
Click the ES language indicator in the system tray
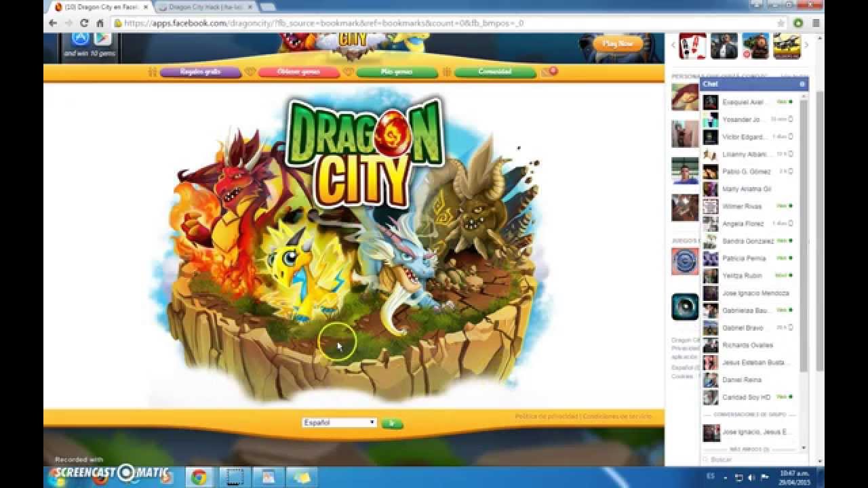click(711, 476)
